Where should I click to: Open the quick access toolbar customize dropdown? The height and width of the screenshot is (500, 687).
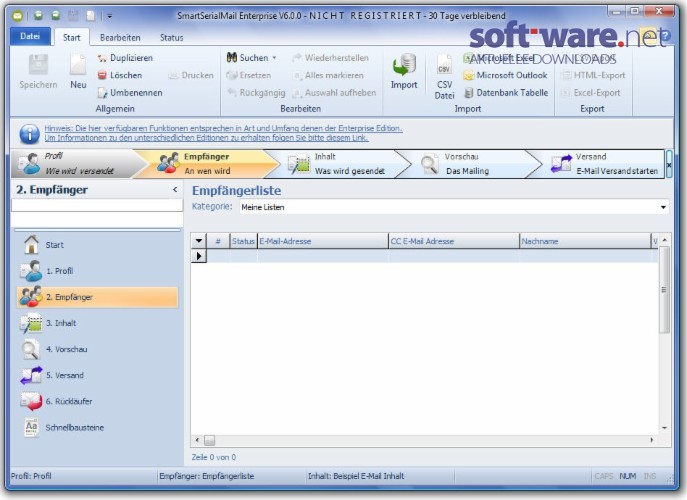click(x=110, y=16)
